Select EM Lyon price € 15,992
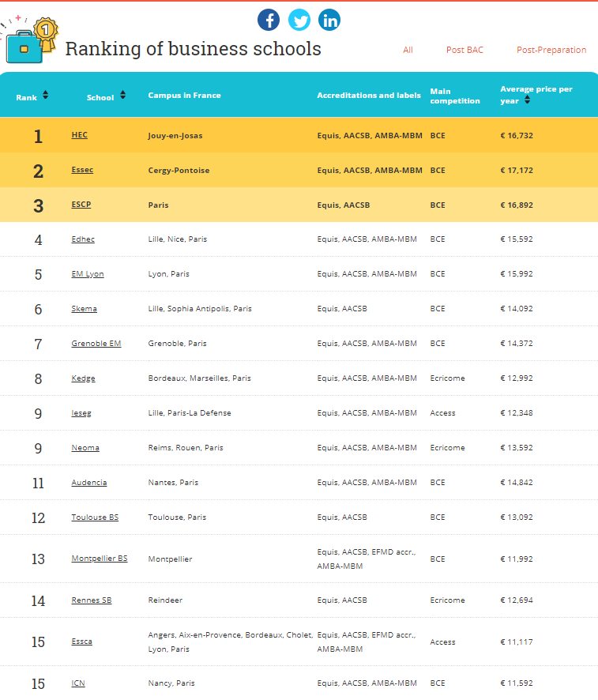 pos(517,274)
